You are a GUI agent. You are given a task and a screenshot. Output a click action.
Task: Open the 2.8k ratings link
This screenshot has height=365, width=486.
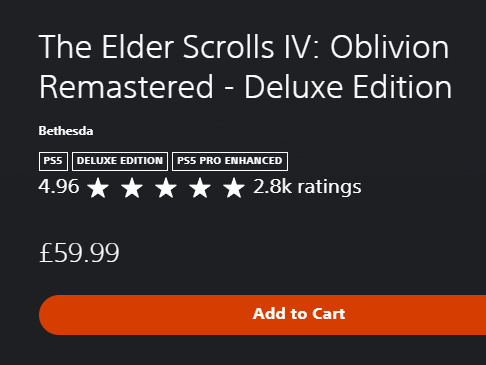307,187
